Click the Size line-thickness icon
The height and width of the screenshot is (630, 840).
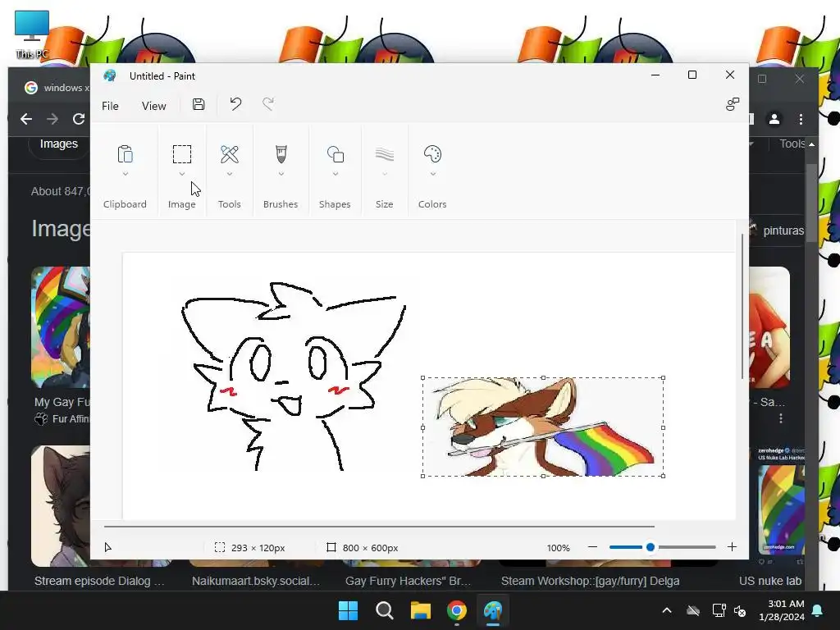(385, 155)
